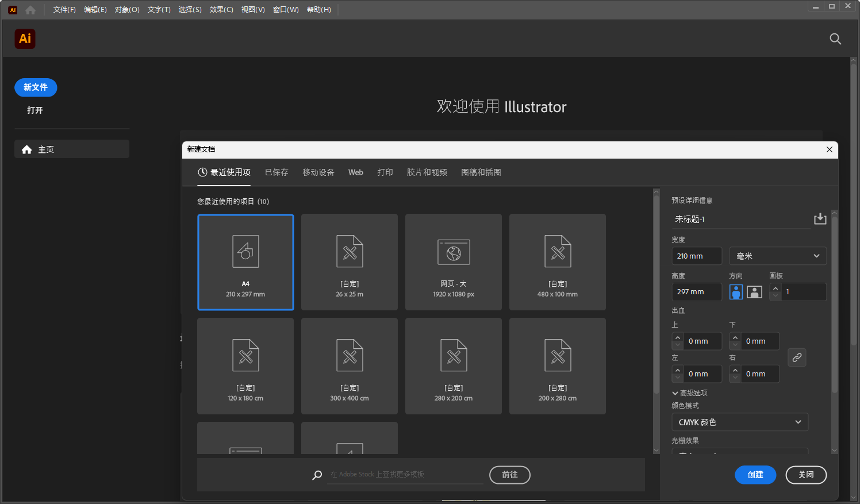Select the custom 26 x 25 m preset
The width and height of the screenshot is (860, 504).
coord(350,262)
